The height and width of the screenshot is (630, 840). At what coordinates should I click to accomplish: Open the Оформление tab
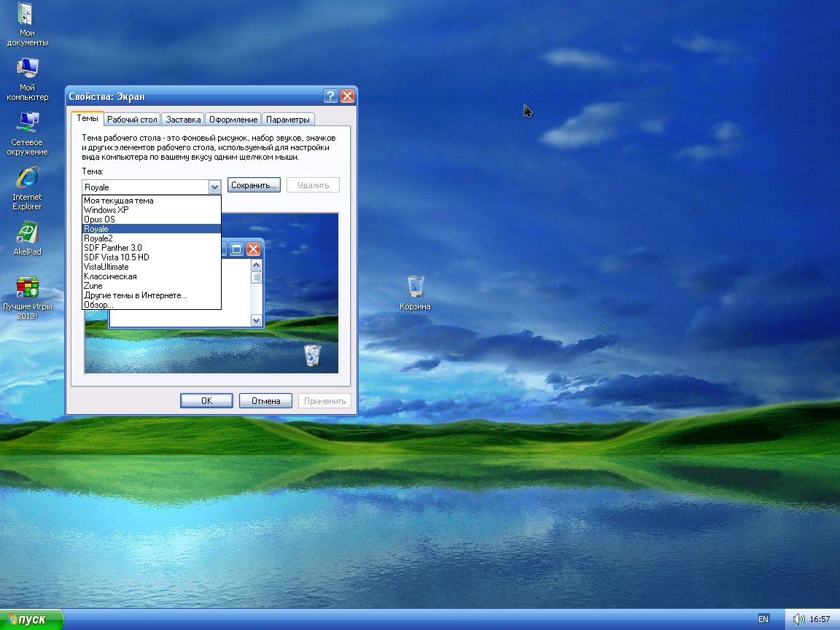click(x=233, y=119)
